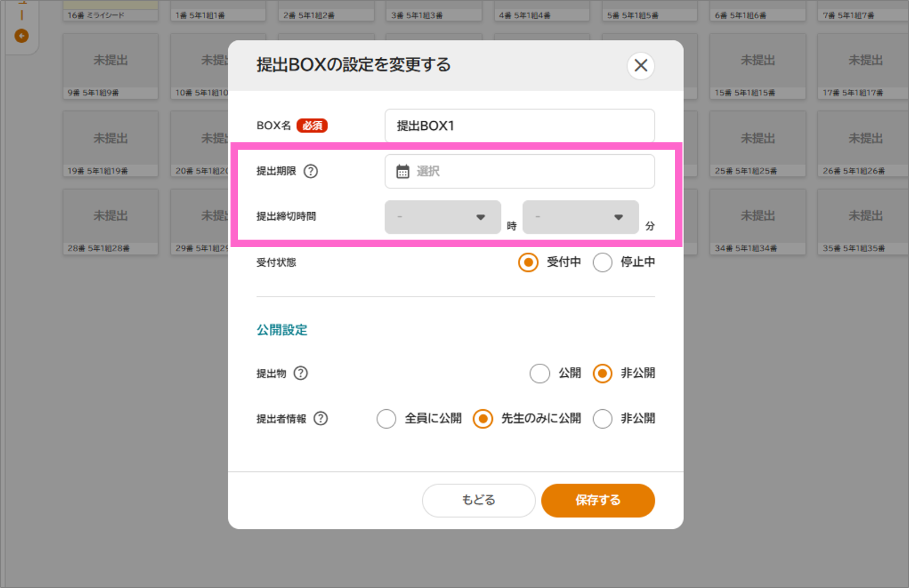
Task: Open the hour dropdown for 提出締切時間
Action: 442,217
